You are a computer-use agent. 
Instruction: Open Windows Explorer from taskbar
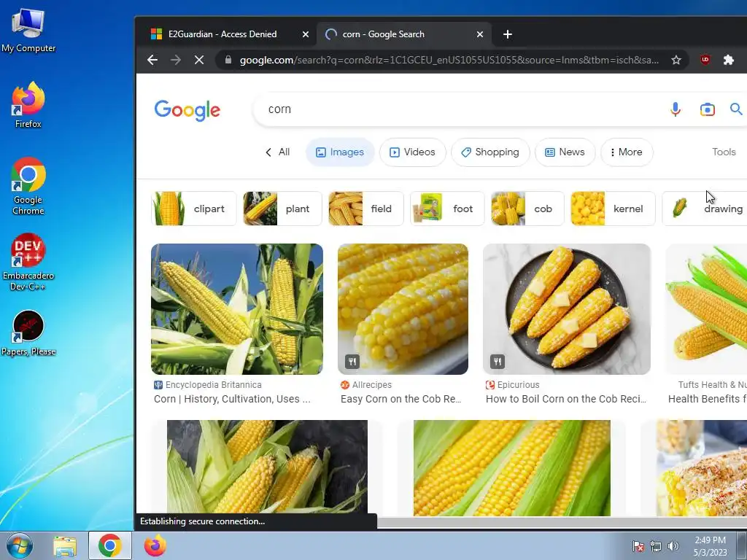65,545
